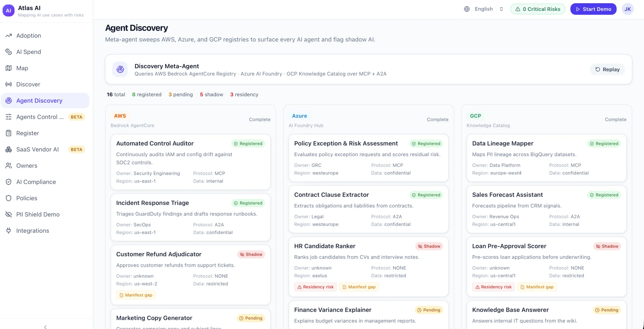Image resolution: width=644 pixels, height=329 pixels.
Task: Click the globe language icon
Action: (x=467, y=9)
